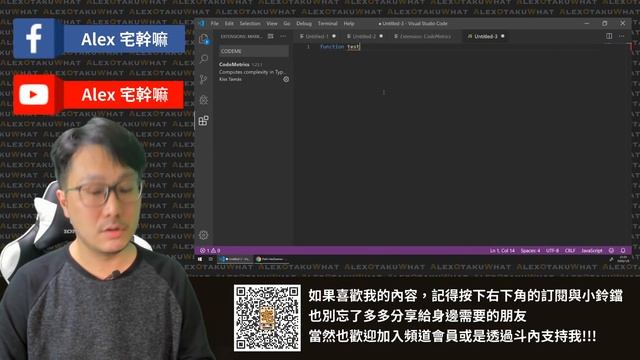Image resolution: width=640 pixels, height=360 pixels.
Task: Click the errors and warnings status indicator
Action: pyautogui.click(x=210, y=251)
